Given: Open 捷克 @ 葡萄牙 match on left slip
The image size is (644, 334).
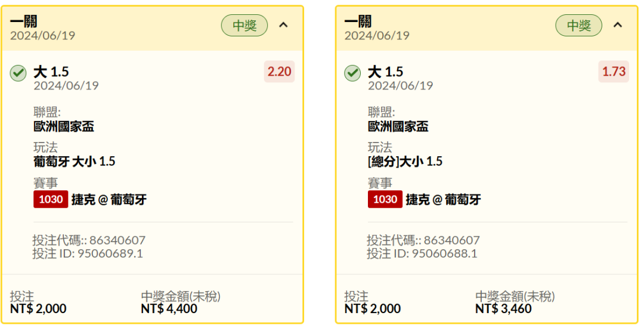Looking at the screenshot, I should tap(109, 200).
